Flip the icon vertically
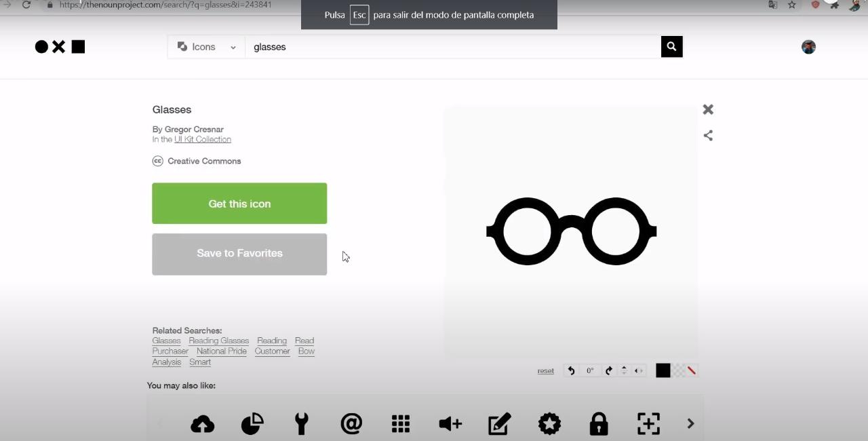868x441 pixels. [624, 370]
